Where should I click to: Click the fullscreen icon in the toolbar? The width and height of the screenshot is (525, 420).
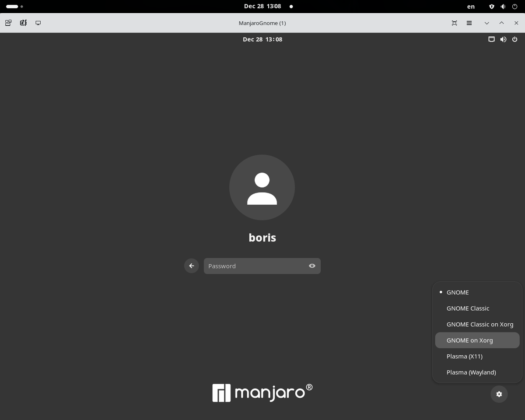click(x=454, y=23)
